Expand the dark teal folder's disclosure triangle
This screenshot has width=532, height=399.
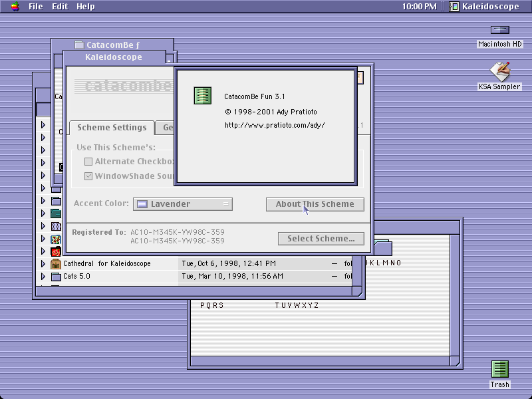43,213
